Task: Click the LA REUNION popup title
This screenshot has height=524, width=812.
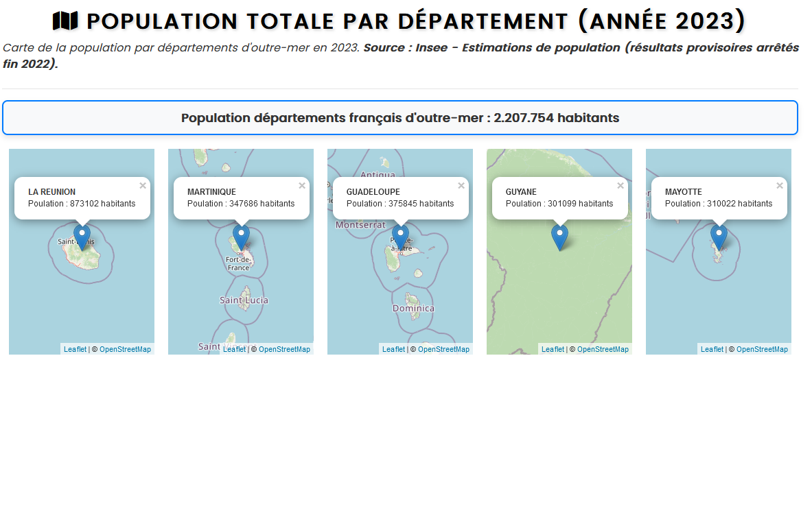Action: pos(51,192)
